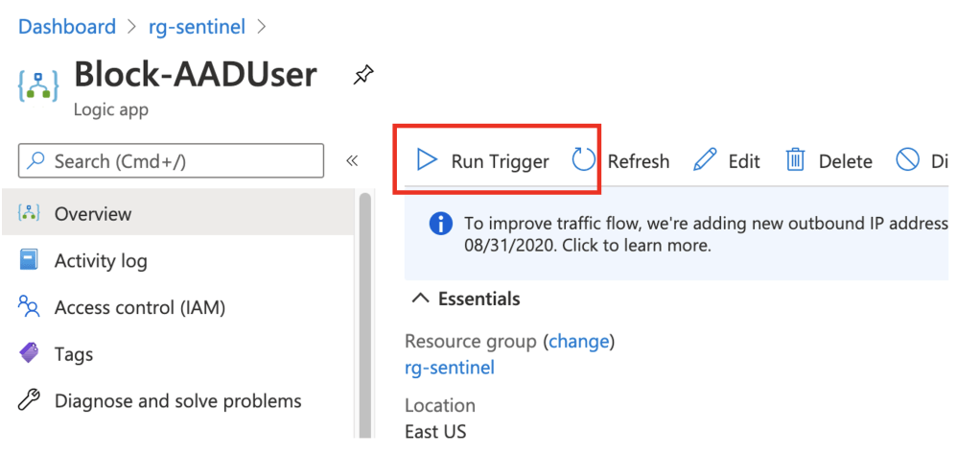This screenshot has width=980, height=455.
Task: Select Access control (IAM)
Action: coord(139,307)
